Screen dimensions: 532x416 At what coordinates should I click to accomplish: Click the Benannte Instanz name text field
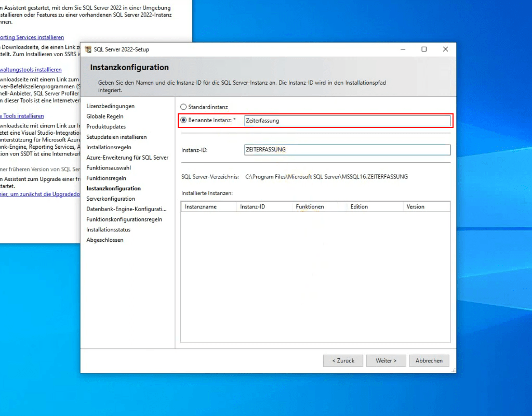[x=347, y=121]
